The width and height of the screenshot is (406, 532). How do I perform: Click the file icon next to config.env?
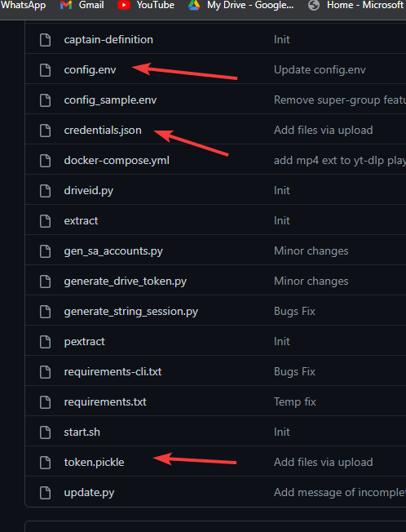[45, 70]
